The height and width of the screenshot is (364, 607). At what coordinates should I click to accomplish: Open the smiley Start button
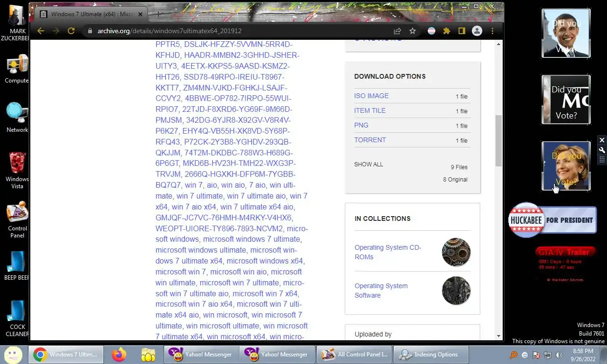point(13,354)
